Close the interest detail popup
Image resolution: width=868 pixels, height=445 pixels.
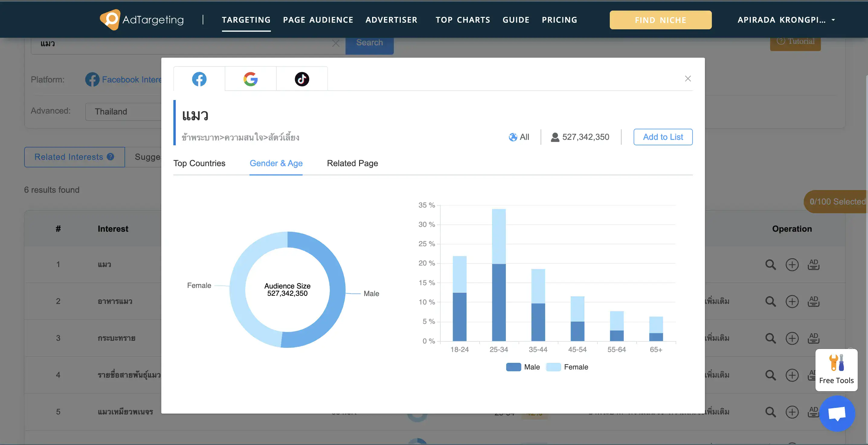click(688, 79)
